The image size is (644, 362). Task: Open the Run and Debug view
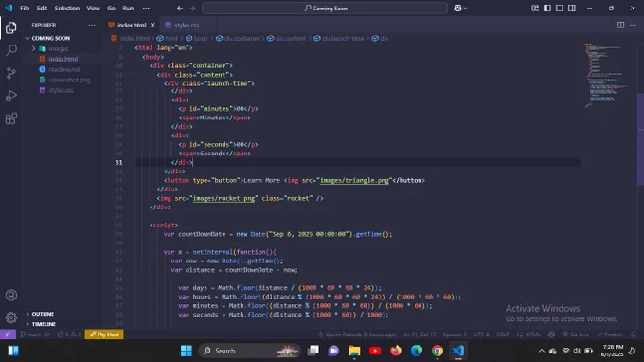(11, 96)
